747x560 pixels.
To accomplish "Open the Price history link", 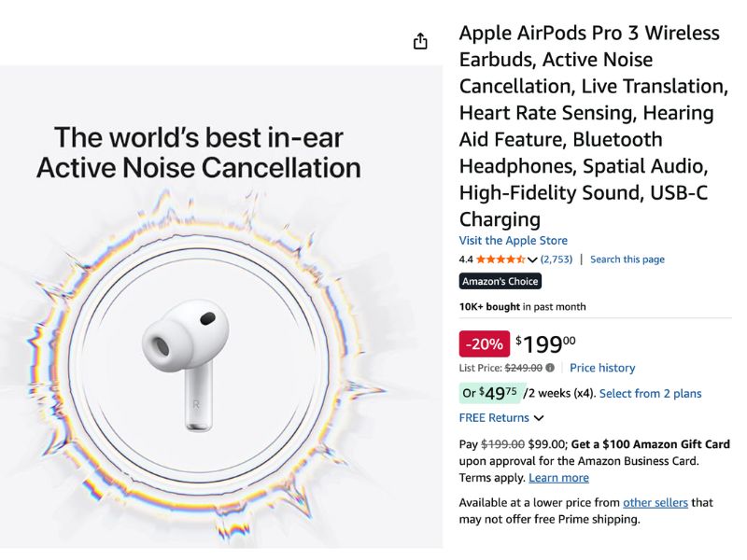I will (602, 368).
